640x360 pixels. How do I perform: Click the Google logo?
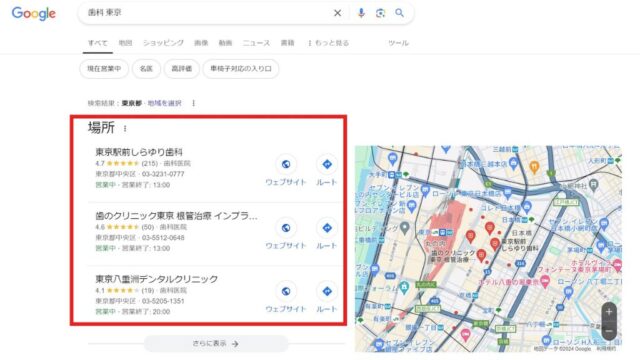(x=33, y=13)
